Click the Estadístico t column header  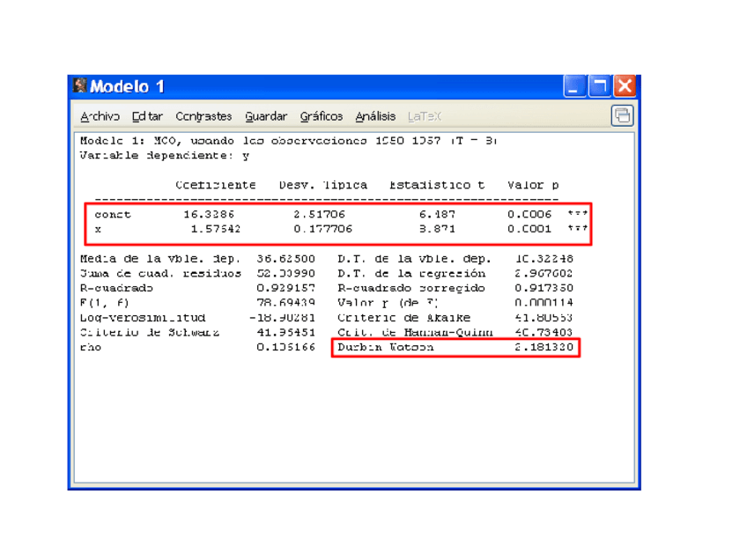tap(437, 185)
